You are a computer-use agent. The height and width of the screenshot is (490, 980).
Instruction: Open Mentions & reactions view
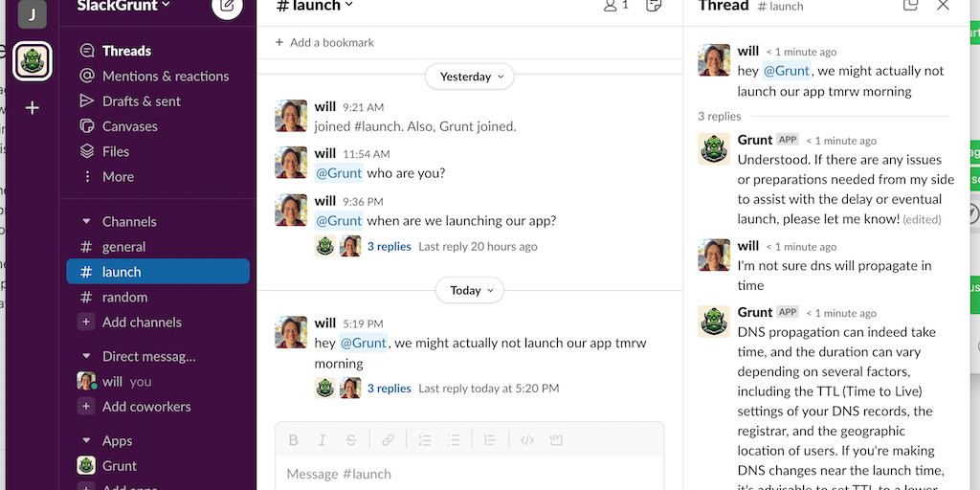[x=166, y=76]
